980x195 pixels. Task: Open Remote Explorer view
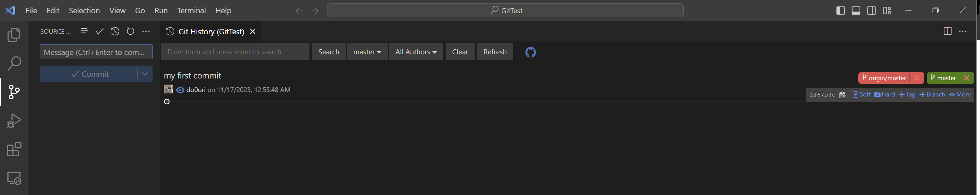point(14,178)
